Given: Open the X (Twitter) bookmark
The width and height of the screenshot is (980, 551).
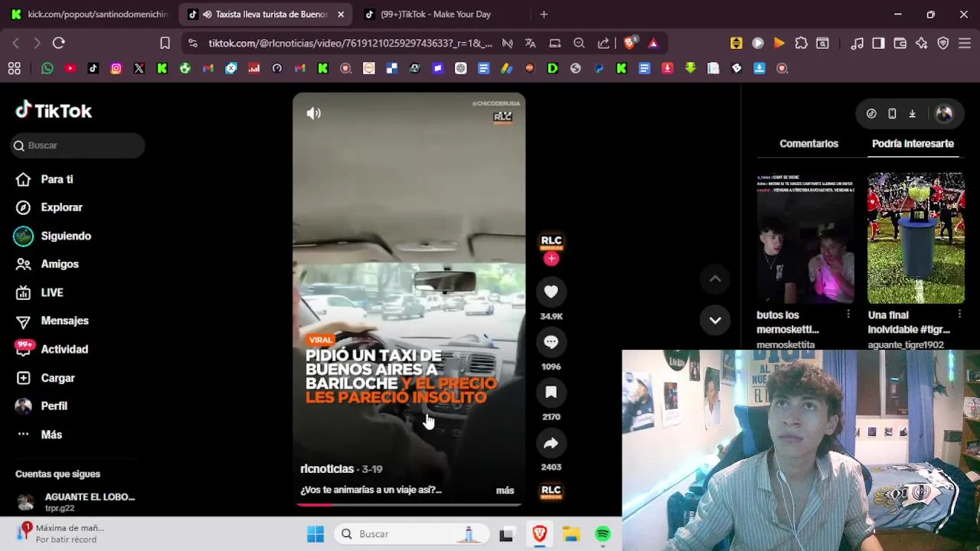Looking at the screenshot, I should [139, 68].
